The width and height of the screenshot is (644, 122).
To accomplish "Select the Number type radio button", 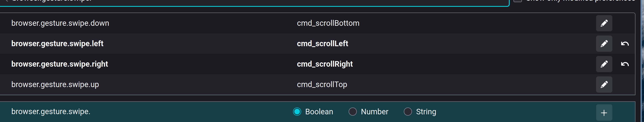I will pyautogui.click(x=352, y=112).
